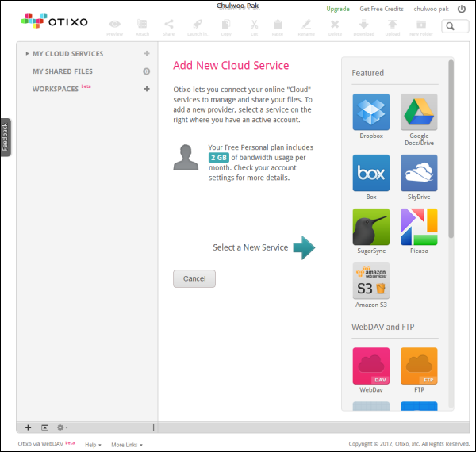This screenshot has width=476, height=452.
Task: Select Google Docs/Drive service
Action: click(419, 112)
